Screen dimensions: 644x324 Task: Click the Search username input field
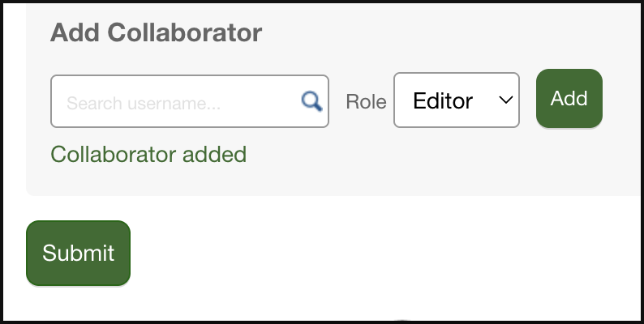tap(174, 101)
